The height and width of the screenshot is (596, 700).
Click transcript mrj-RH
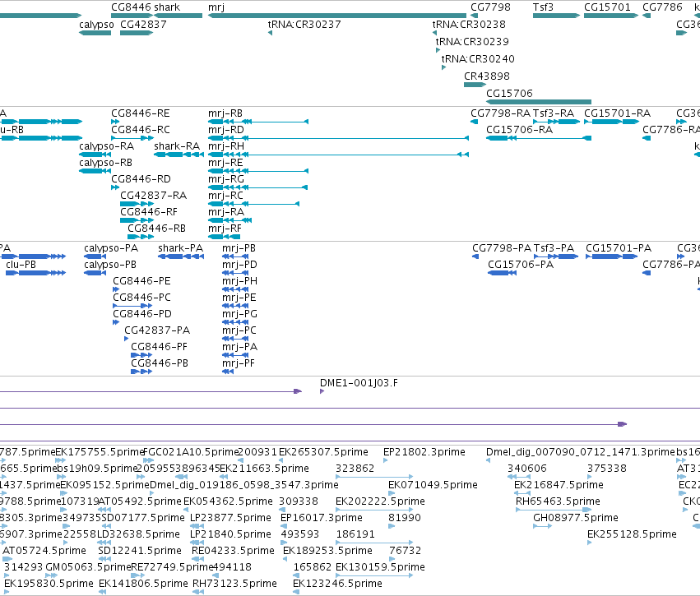[x=338, y=155]
